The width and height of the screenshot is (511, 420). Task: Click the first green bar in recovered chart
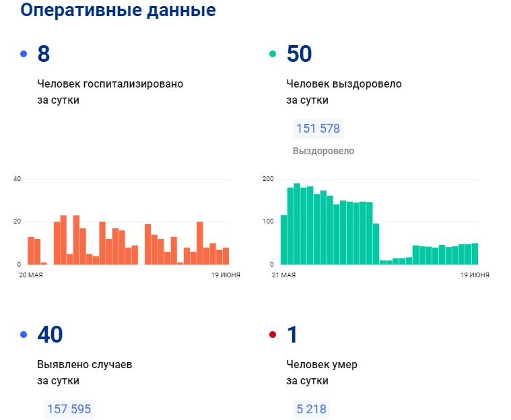click(x=283, y=240)
